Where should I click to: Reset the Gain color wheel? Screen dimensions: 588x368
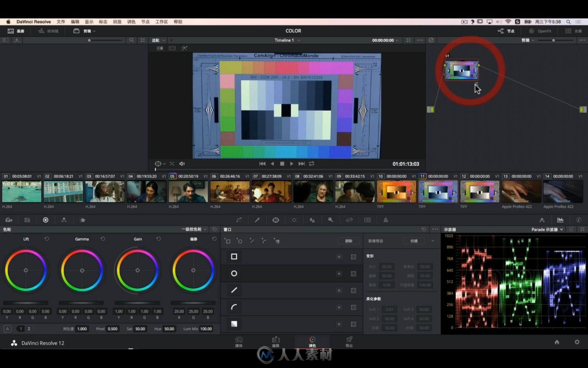pyautogui.click(x=159, y=239)
